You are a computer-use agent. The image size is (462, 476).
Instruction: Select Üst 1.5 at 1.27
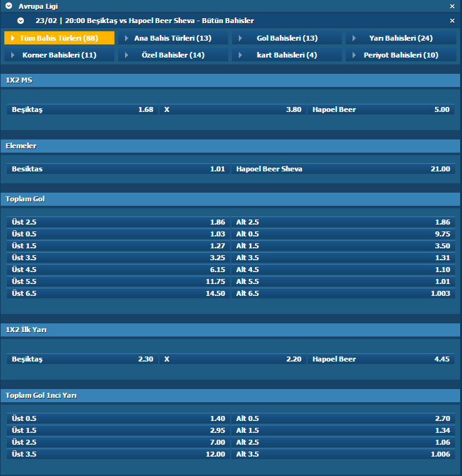(x=118, y=246)
